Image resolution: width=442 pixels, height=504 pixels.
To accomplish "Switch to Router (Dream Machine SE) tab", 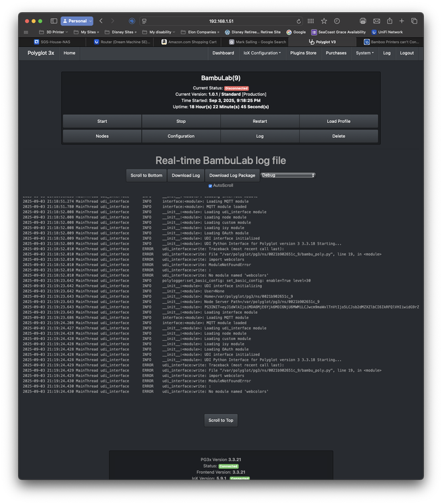I will (x=122, y=42).
